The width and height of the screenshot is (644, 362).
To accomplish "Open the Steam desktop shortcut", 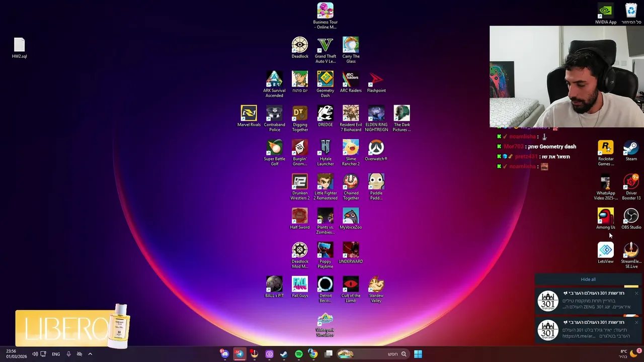I will (x=631, y=150).
